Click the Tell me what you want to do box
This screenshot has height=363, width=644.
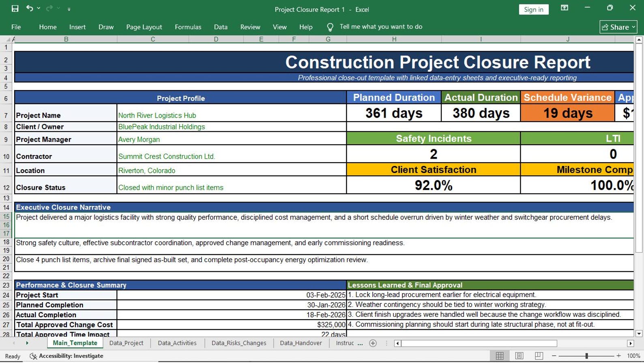pos(381,27)
